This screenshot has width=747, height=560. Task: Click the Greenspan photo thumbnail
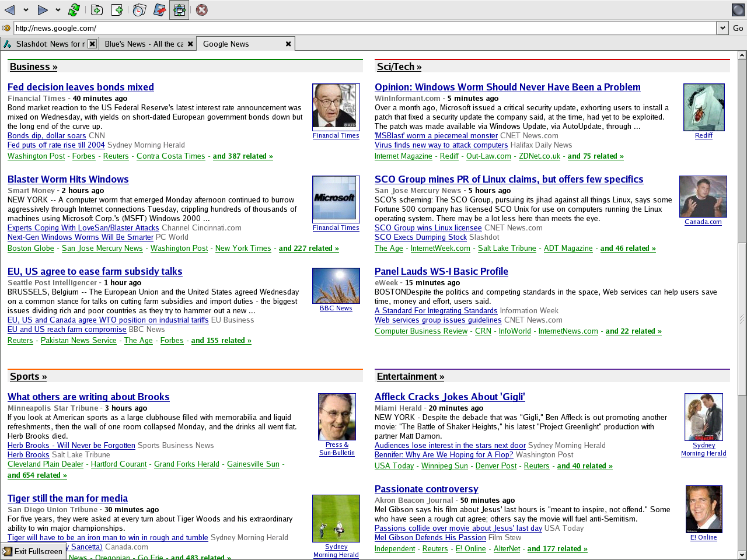[336, 107]
